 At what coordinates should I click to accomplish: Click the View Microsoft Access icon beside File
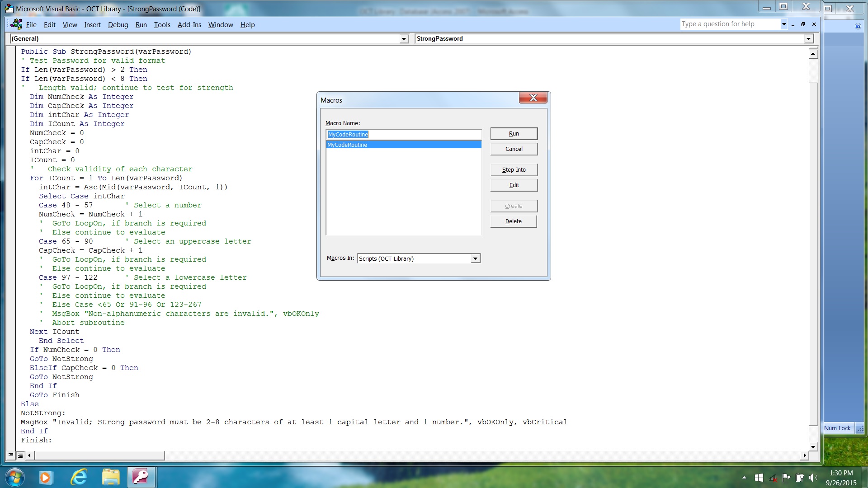click(x=16, y=24)
